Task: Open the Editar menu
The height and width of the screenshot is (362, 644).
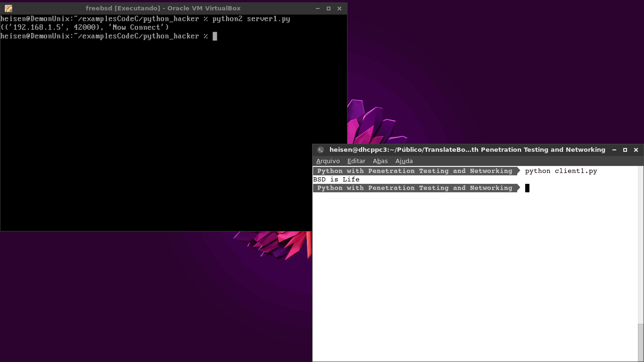Action: coord(356,161)
